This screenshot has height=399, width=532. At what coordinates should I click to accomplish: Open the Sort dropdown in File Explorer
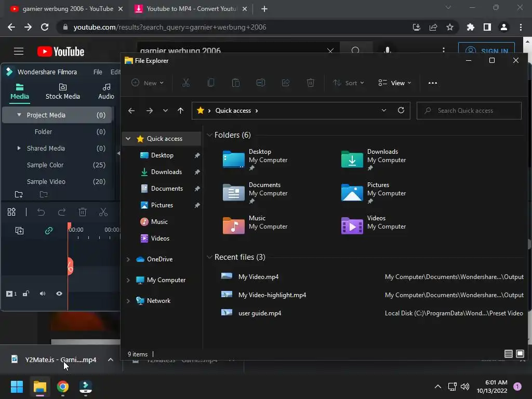349,83
